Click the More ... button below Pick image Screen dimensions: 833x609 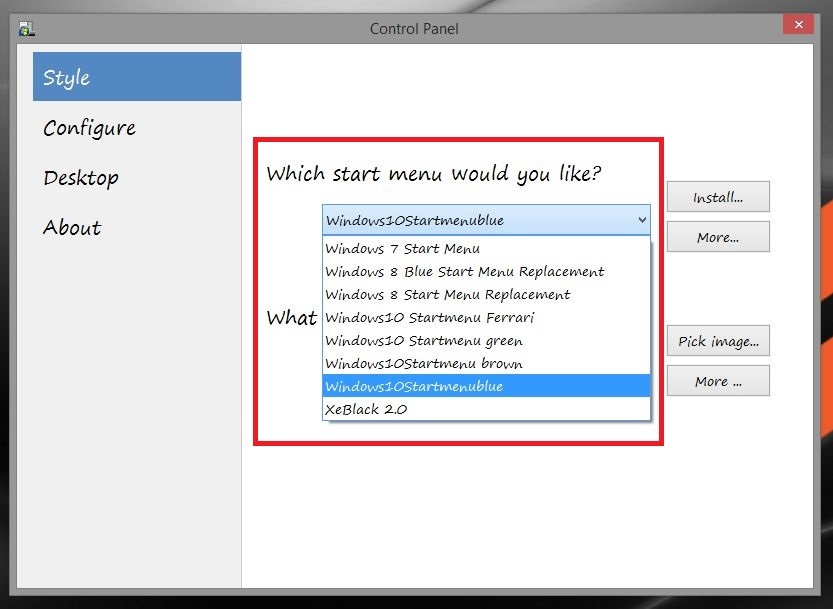718,380
